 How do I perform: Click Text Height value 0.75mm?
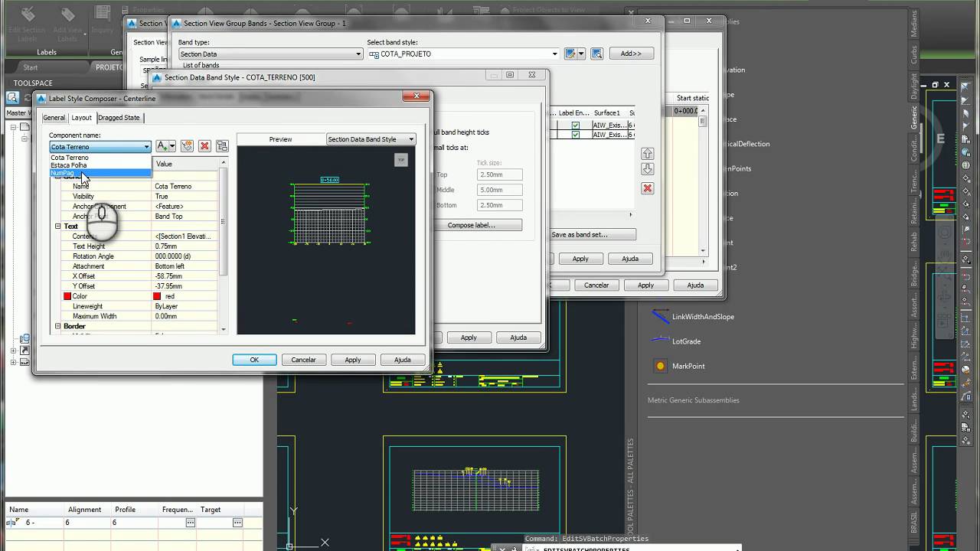click(x=186, y=246)
